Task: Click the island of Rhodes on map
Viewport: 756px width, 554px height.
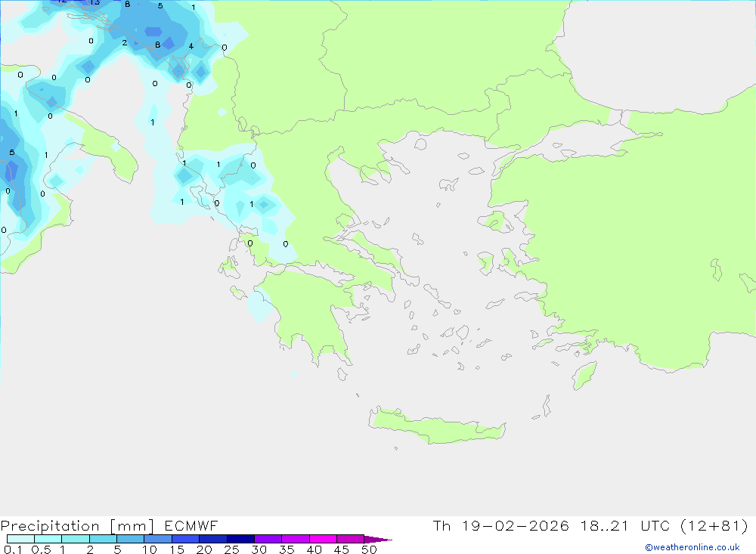Action: pos(584,375)
